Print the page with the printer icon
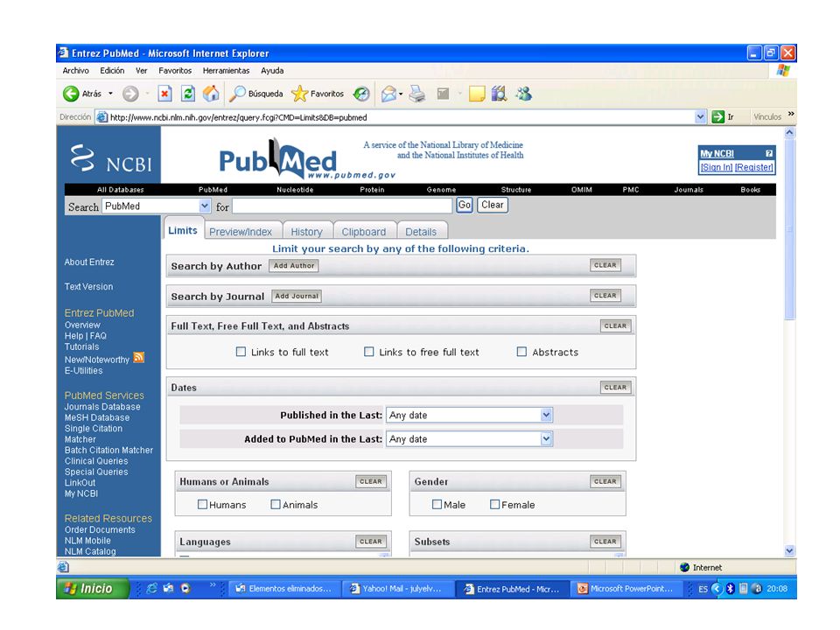The width and height of the screenshot is (840, 630). coord(417,94)
